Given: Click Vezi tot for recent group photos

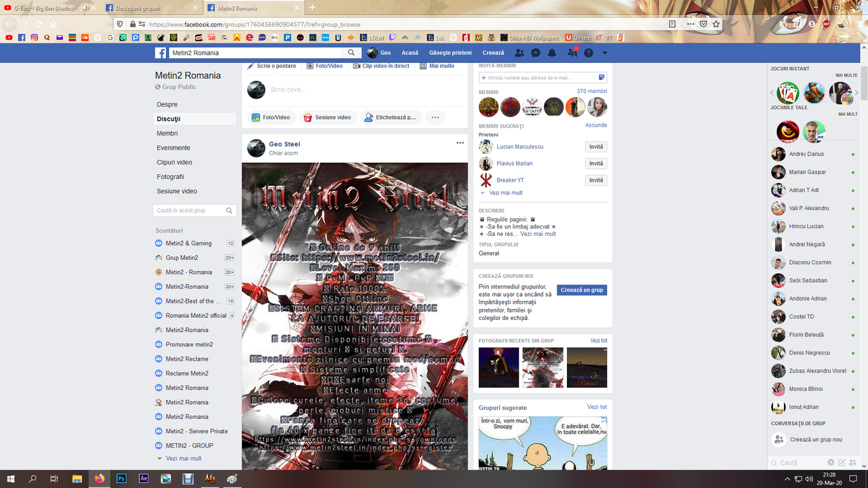Looking at the screenshot, I should (x=599, y=340).
